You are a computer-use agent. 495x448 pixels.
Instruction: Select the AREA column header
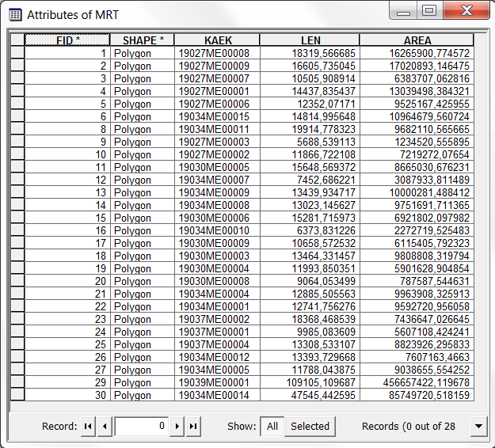[x=417, y=40]
